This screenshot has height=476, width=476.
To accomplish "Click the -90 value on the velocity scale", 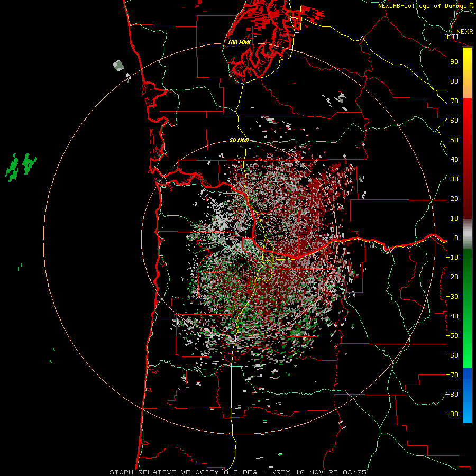I will (x=452, y=414).
